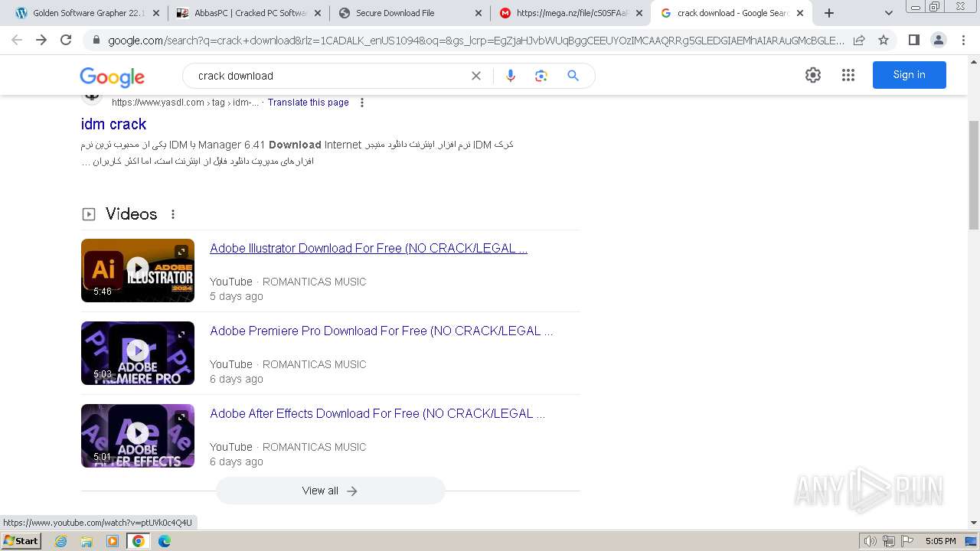Click the browser address bar URL
980x551 pixels.
pos(476,41)
